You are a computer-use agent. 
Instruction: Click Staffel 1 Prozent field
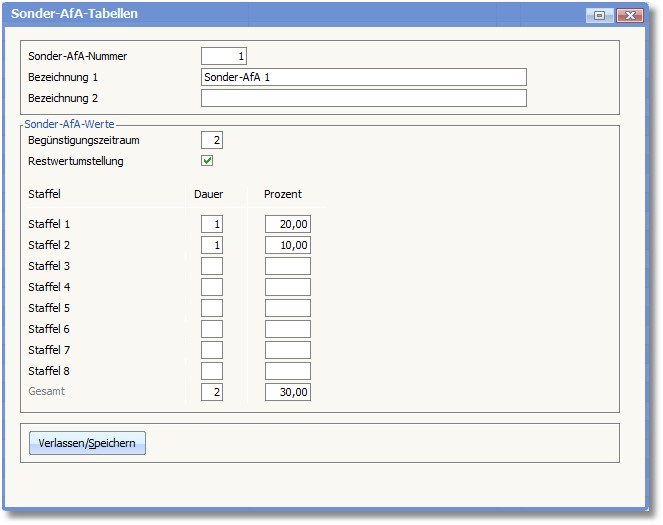[287, 224]
